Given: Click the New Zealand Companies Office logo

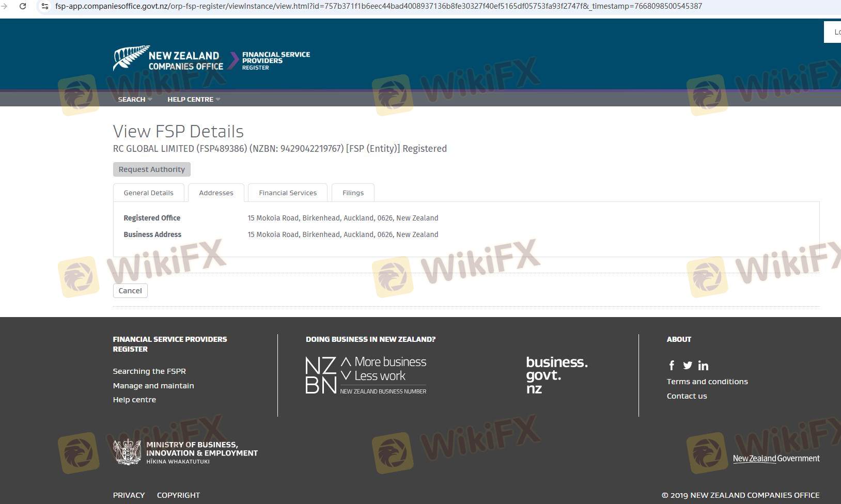Looking at the screenshot, I should [x=168, y=59].
